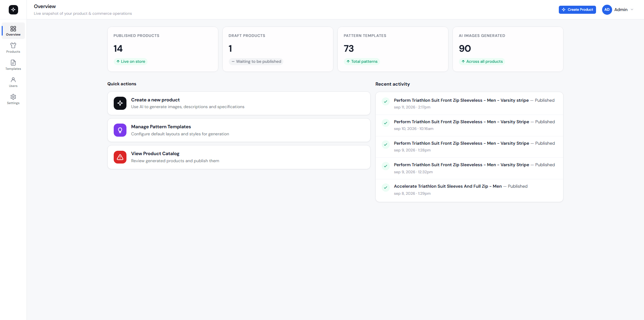Screen dimensions: 644x320
Task: Click the sep 10, 2026 · 10:16am timestamp
Action: pyautogui.click(x=414, y=129)
